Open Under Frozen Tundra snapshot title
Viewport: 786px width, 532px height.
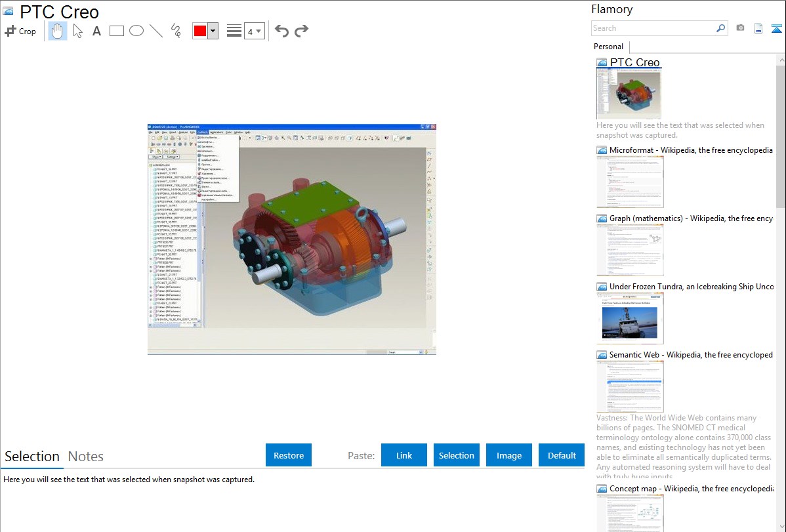(x=692, y=286)
